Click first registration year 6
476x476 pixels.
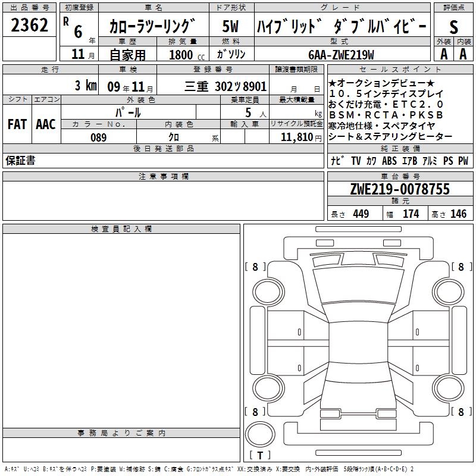pos(78,32)
